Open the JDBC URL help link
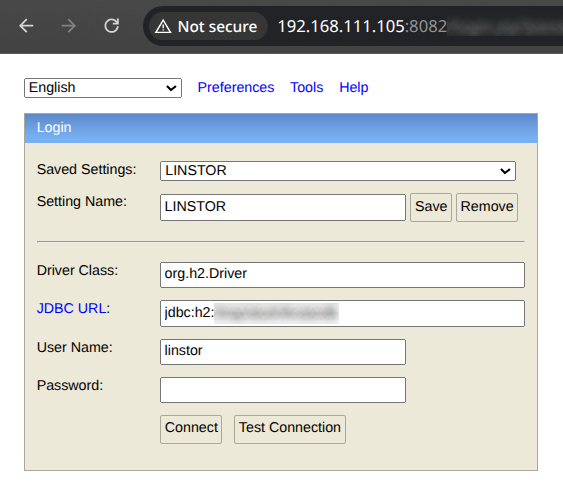 click(x=71, y=308)
